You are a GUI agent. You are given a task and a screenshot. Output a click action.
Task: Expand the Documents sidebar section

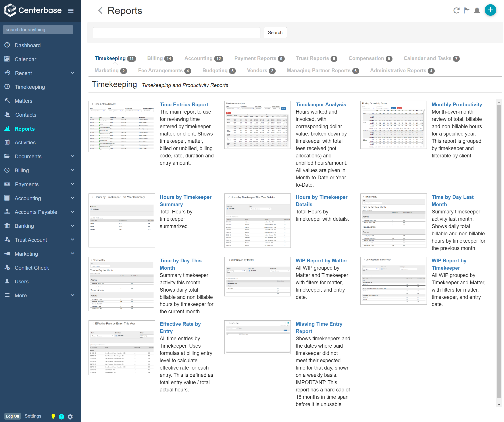pyautogui.click(x=73, y=156)
